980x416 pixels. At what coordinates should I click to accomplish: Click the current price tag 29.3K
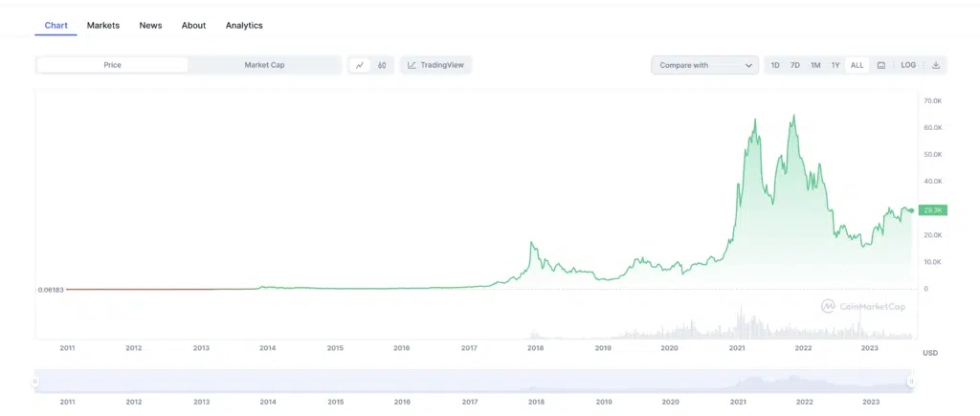pyautogui.click(x=931, y=209)
